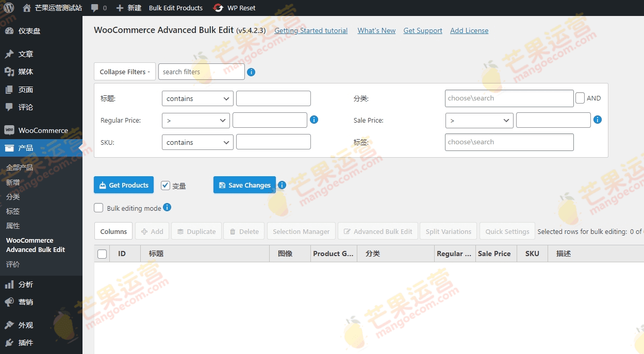
Task: Click the 文章 pin icon in sidebar
Action: pos(9,54)
